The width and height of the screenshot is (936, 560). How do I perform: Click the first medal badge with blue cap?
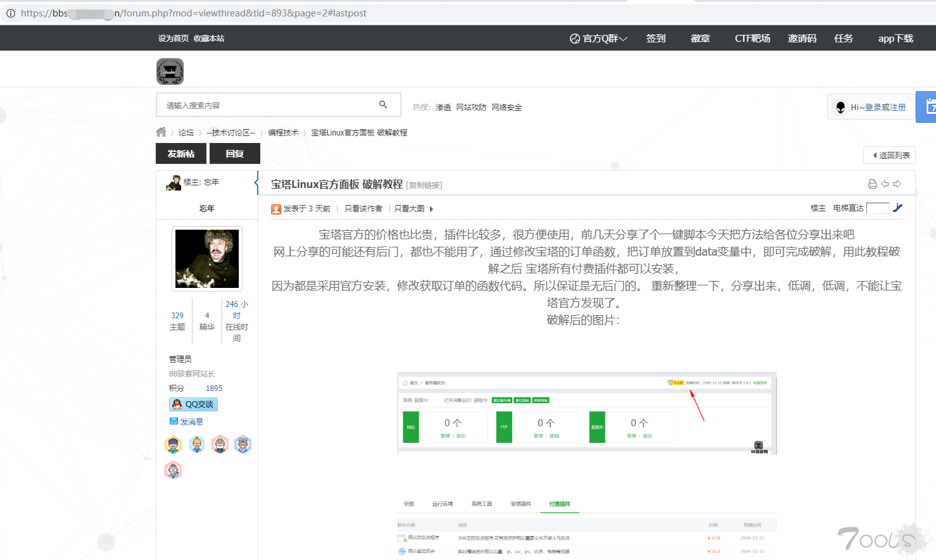tap(174, 445)
